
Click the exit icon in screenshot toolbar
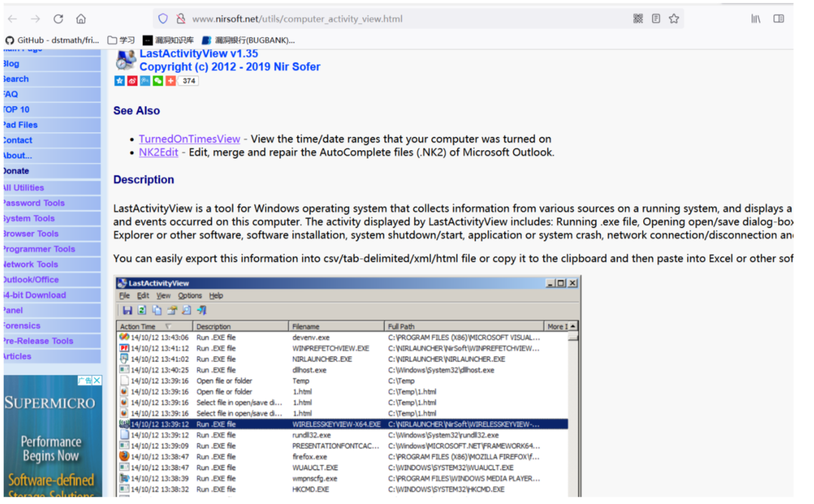(x=202, y=311)
